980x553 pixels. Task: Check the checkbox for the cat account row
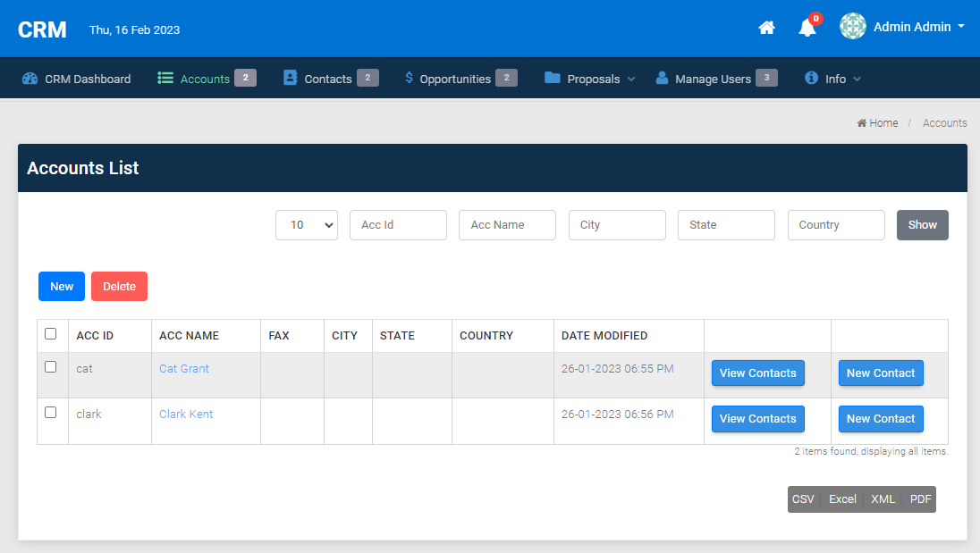pos(51,367)
